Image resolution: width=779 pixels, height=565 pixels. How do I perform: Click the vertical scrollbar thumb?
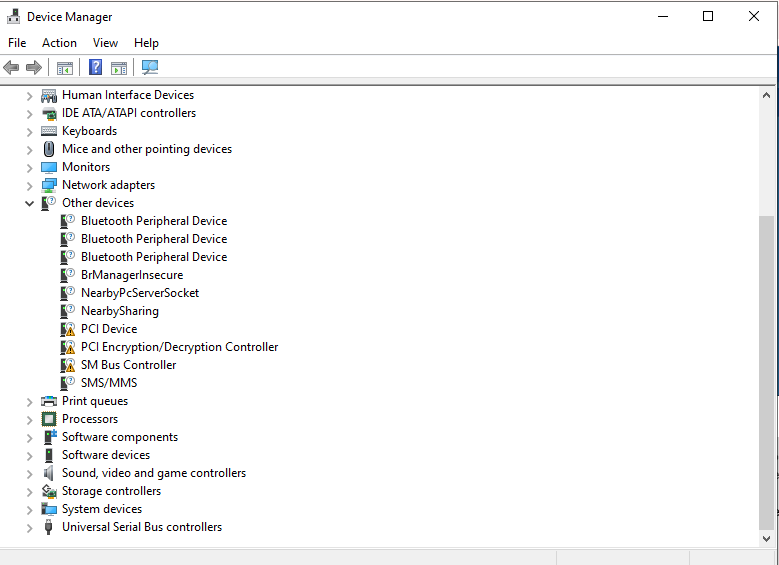[x=766, y=373]
